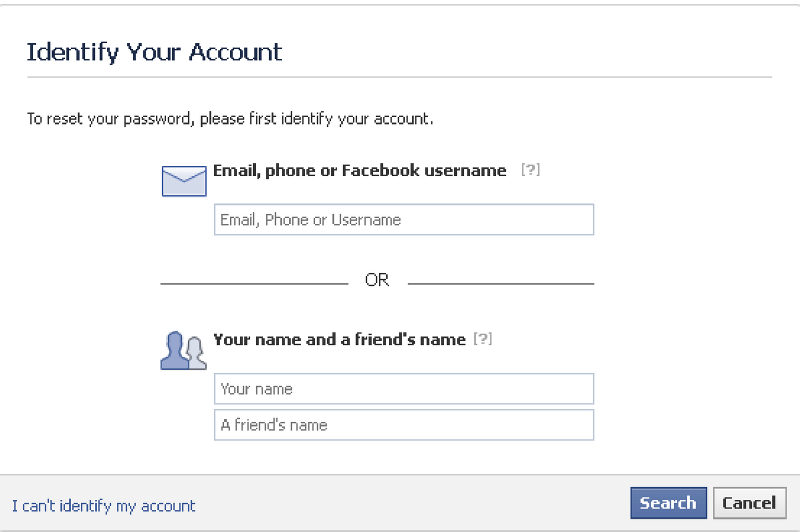The height and width of the screenshot is (532, 800).
Task: Click the divider line left of OR
Action: click(x=254, y=283)
